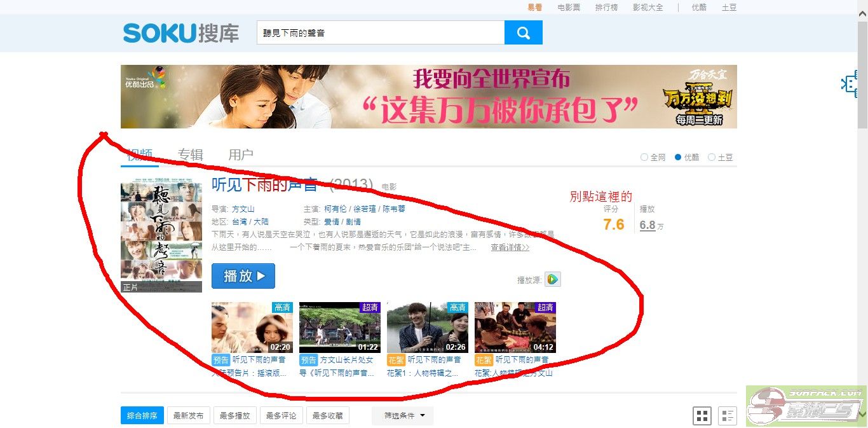Expand the 筛选条件 filter dropdown

402,415
